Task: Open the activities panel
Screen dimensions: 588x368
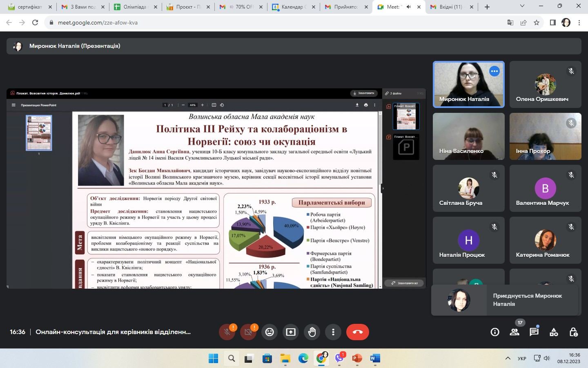Action: pyautogui.click(x=554, y=332)
